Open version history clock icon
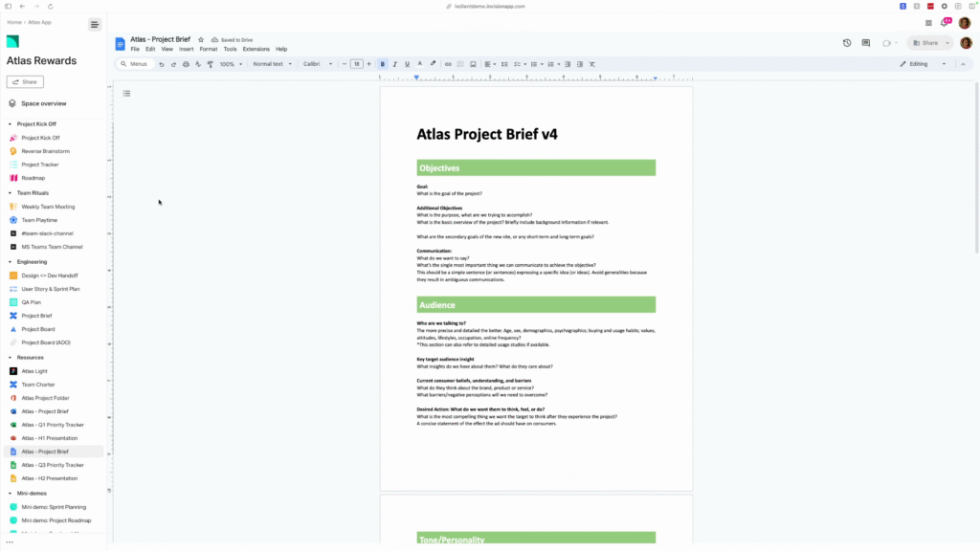 tap(847, 43)
